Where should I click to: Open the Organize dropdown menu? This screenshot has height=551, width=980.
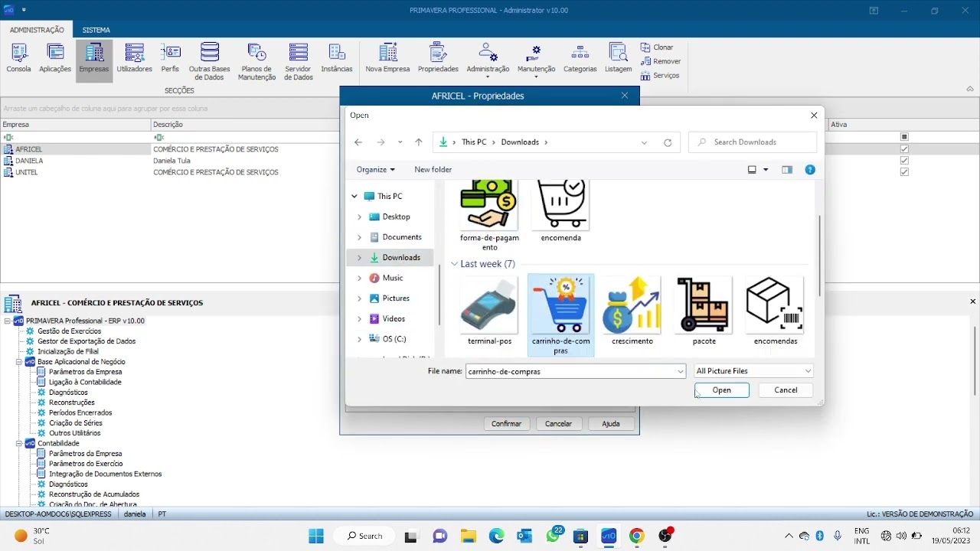(x=375, y=170)
